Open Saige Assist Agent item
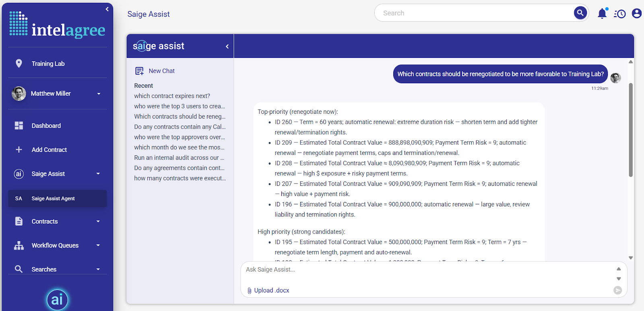The height and width of the screenshot is (311, 644). (53, 198)
